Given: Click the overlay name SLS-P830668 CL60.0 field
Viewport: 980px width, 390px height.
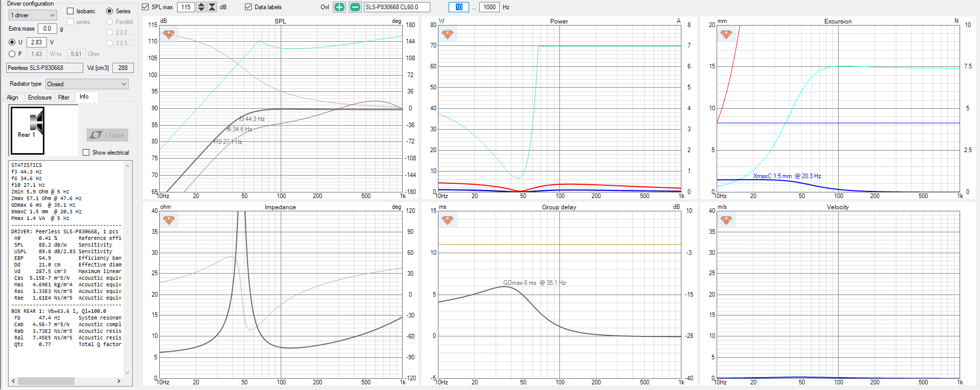Looking at the screenshot, I should point(397,7).
